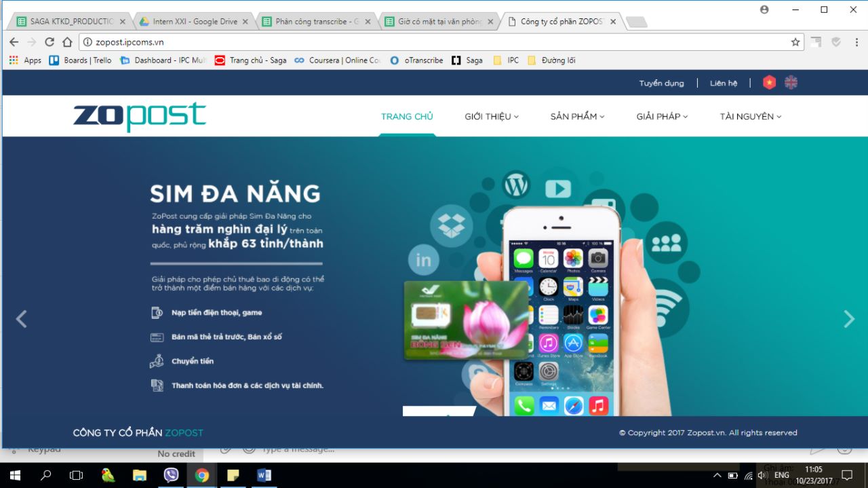Open the network Wi-Fi icon in system tray
Image resolution: width=868 pixels, height=488 pixels.
tap(749, 475)
